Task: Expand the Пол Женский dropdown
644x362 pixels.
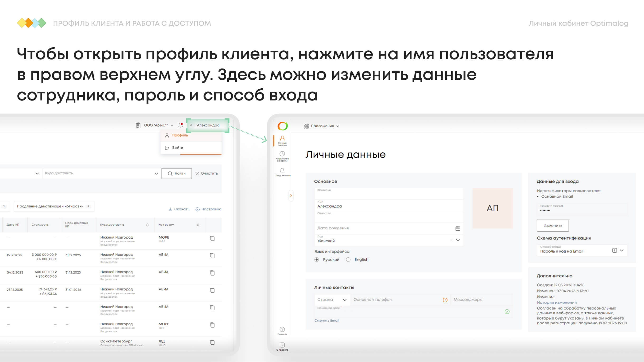Action: (x=458, y=240)
